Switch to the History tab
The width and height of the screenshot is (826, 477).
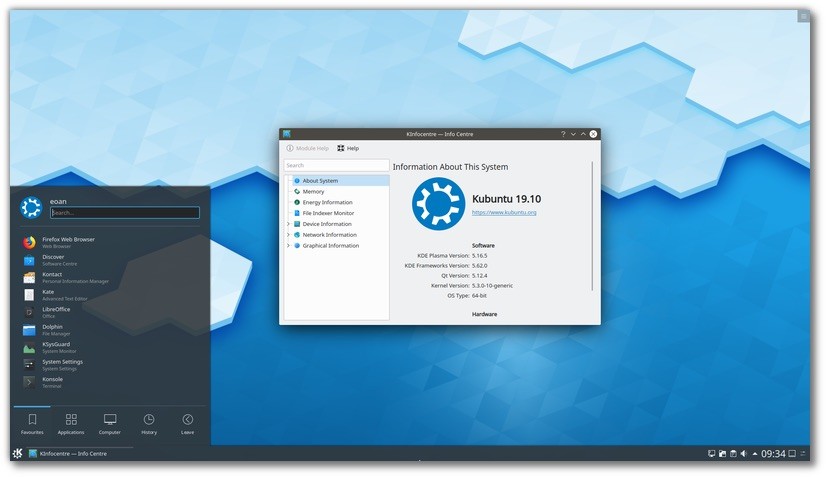tap(149, 424)
